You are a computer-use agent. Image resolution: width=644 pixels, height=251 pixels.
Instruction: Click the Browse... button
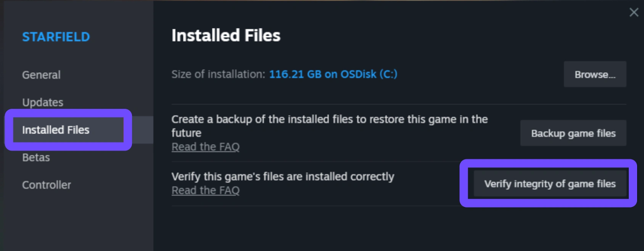(x=594, y=75)
